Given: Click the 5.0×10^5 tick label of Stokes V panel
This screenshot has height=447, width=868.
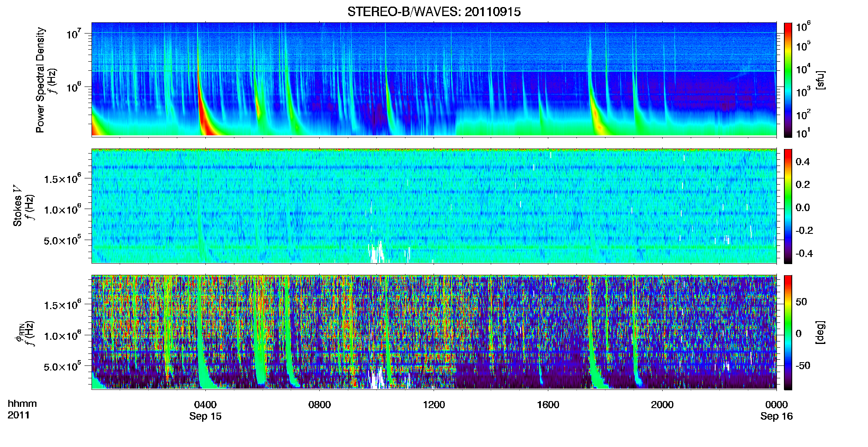Looking at the screenshot, I should [x=63, y=240].
